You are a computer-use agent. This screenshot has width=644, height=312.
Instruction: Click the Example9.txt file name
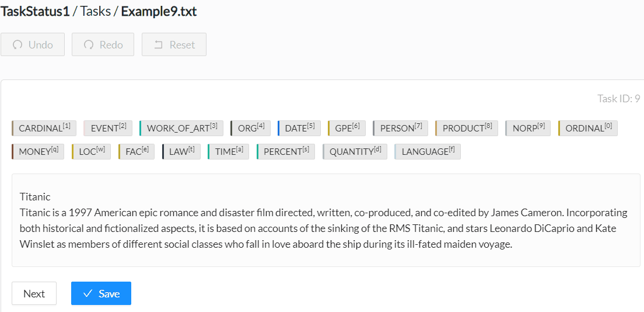coord(159,12)
